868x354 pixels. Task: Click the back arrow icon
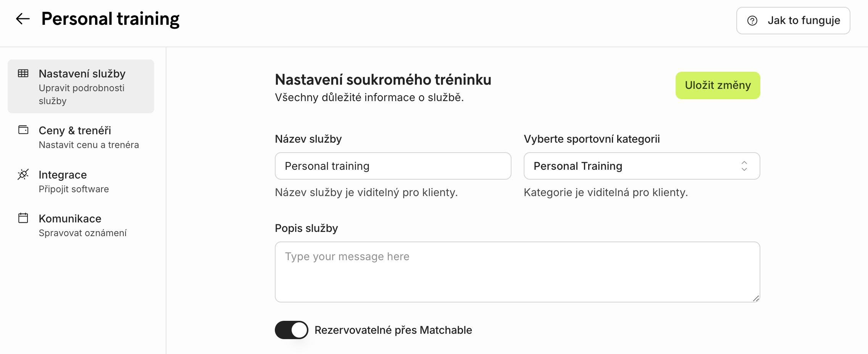[x=23, y=19]
